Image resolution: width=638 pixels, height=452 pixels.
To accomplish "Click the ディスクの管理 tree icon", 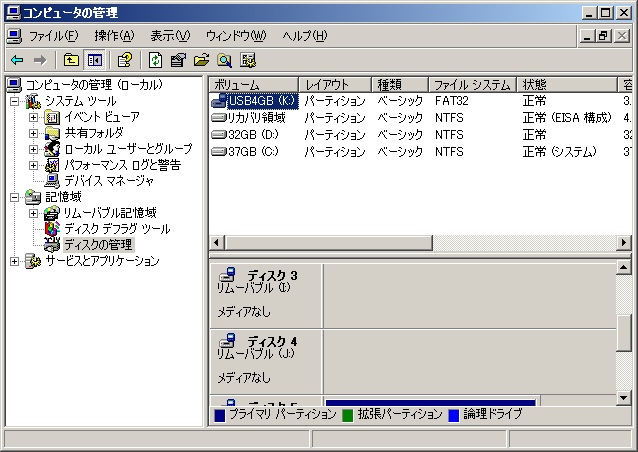I will 52,245.
